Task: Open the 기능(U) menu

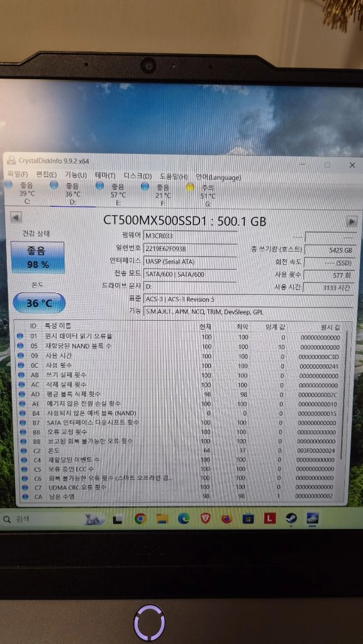Action: 75,175
